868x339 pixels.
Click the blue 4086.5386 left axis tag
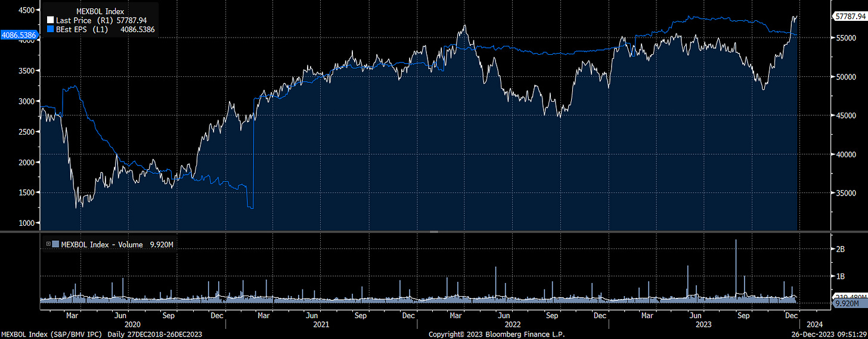[x=20, y=35]
